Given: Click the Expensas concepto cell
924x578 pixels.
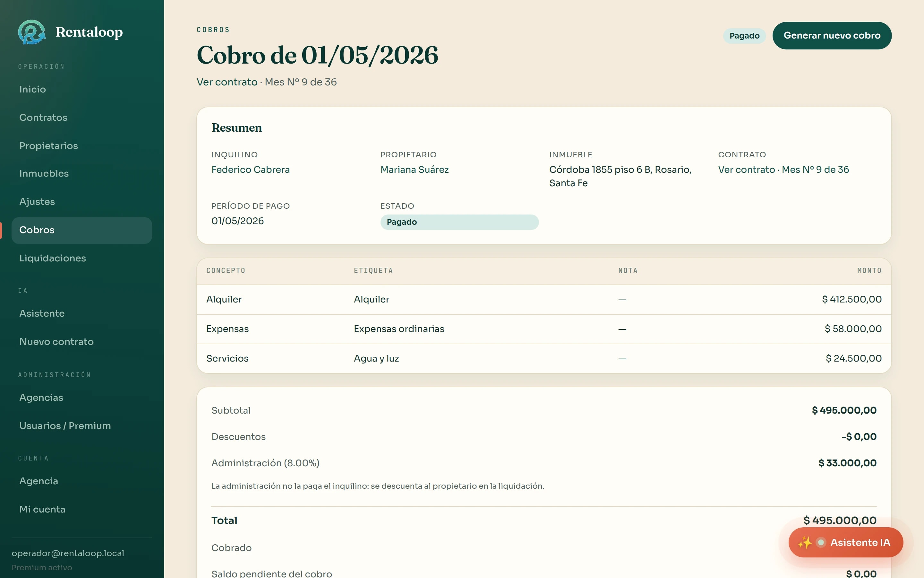Looking at the screenshot, I should point(227,329).
